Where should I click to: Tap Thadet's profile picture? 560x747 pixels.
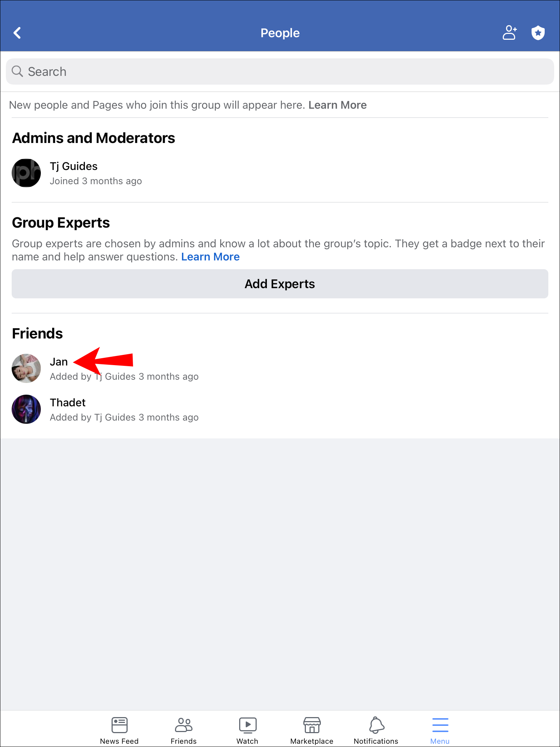[26, 409]
